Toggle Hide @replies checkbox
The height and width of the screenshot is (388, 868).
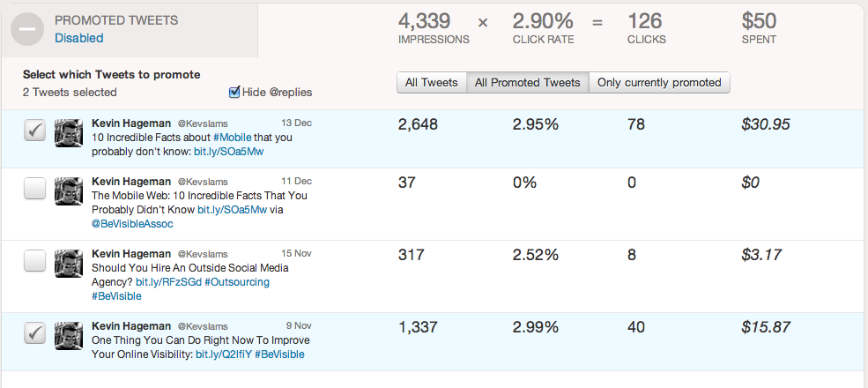(234, 92)
